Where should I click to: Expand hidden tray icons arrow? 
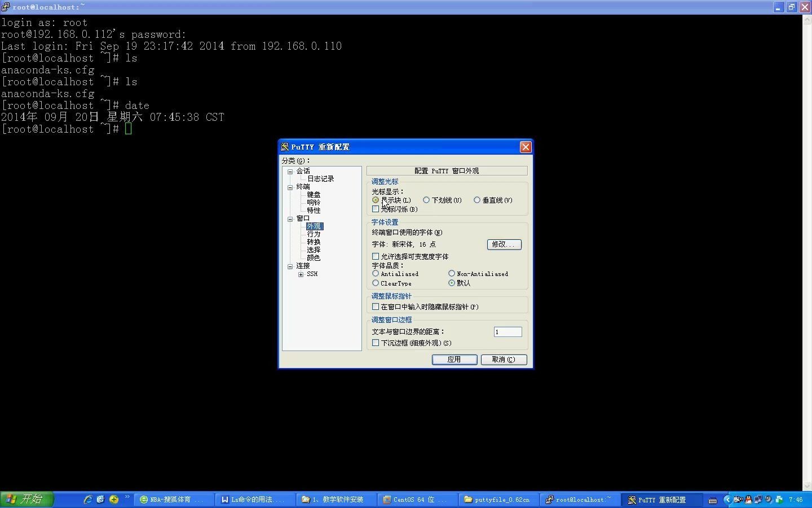pos(727,500)
